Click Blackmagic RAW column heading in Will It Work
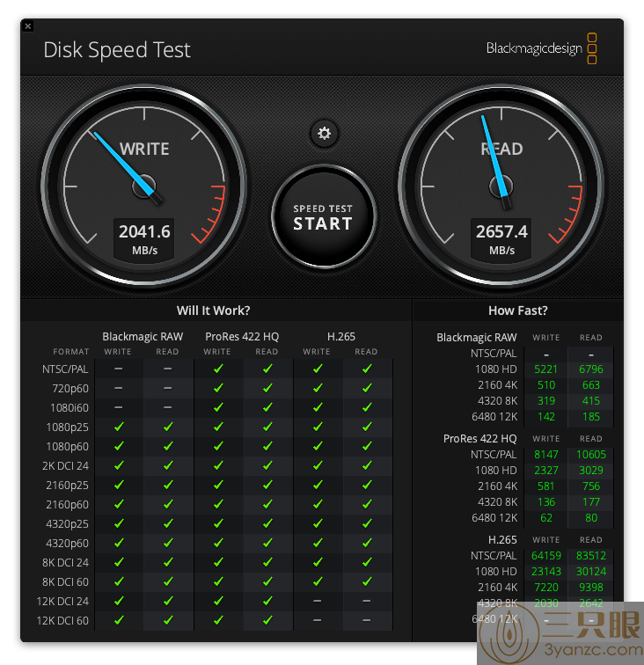644x665 pixels. pos(143,336)
